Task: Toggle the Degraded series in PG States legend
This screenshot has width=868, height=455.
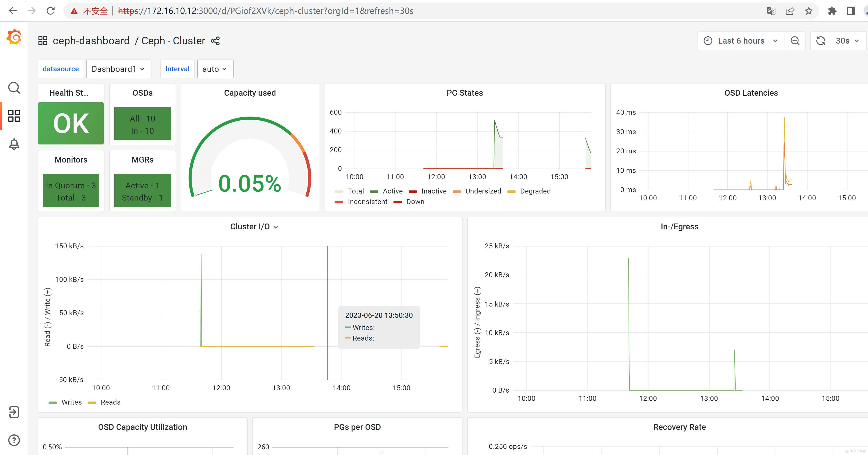Action: (535, 191)
